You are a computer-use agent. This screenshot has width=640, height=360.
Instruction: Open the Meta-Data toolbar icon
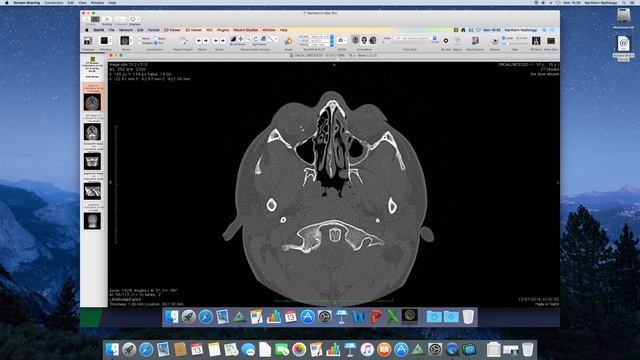[551, 40]
